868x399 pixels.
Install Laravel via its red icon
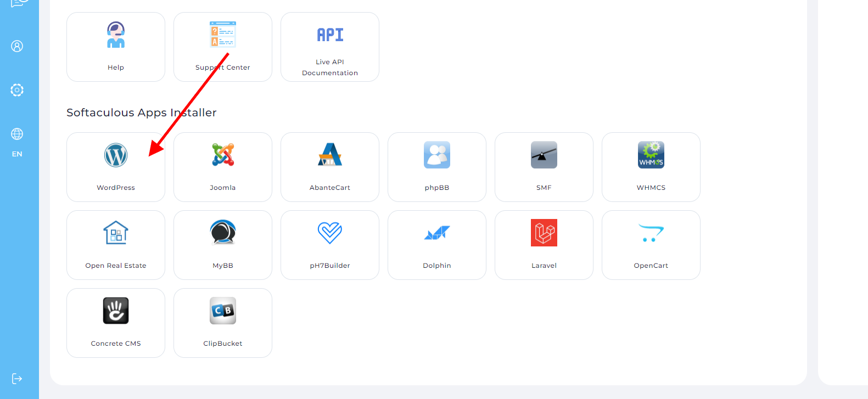[544, 233]
